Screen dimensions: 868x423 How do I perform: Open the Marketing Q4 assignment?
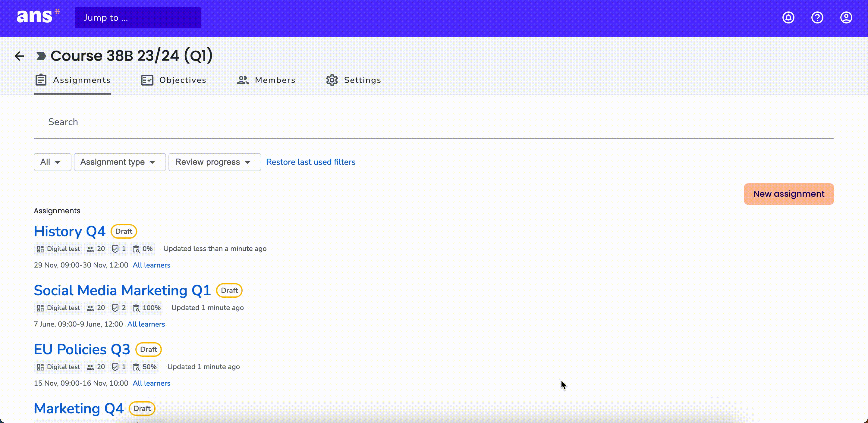79,409
